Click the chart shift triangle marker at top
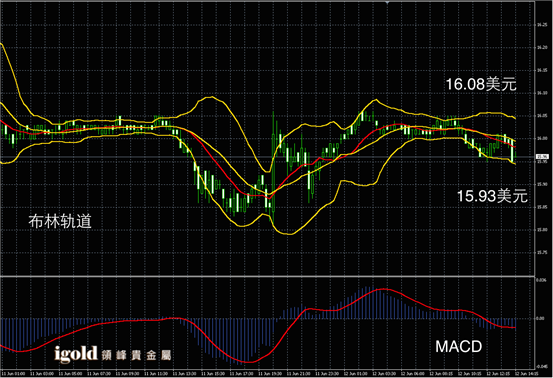 click(x=387, y=2)
